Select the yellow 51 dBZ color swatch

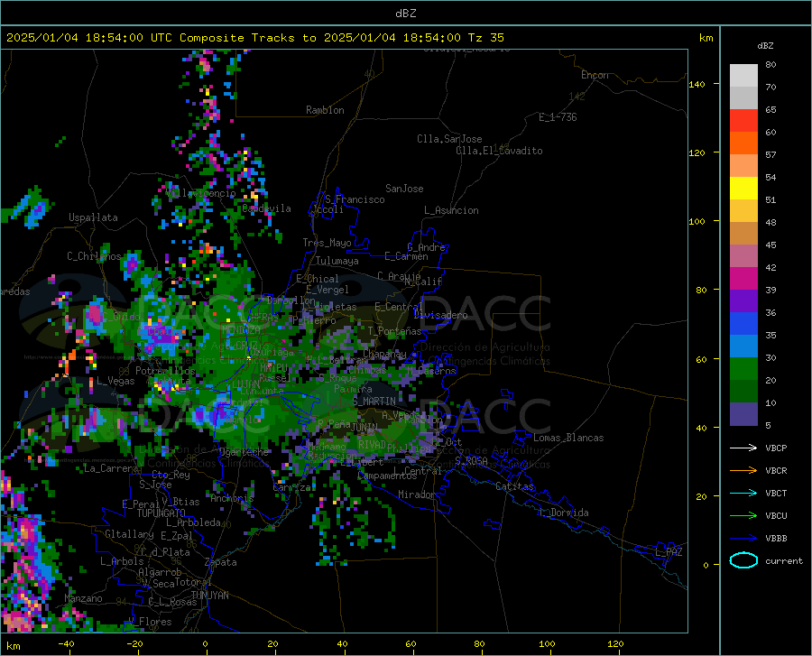[743, 189]
